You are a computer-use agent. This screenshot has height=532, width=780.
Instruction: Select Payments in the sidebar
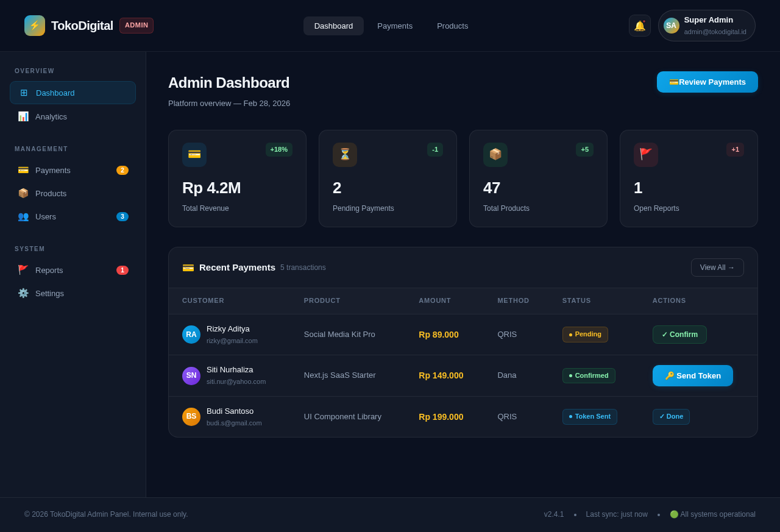[53, 170]
